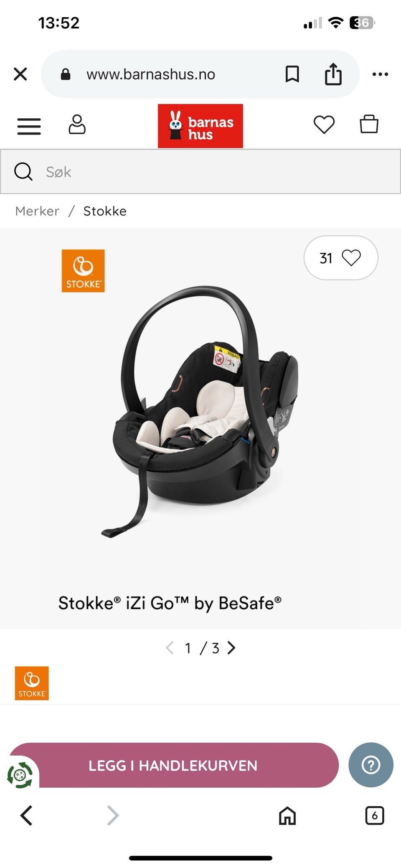This screenshot has height=868, width=401.
Task: Tap Legg i handlekurven button
Action: 173,765
